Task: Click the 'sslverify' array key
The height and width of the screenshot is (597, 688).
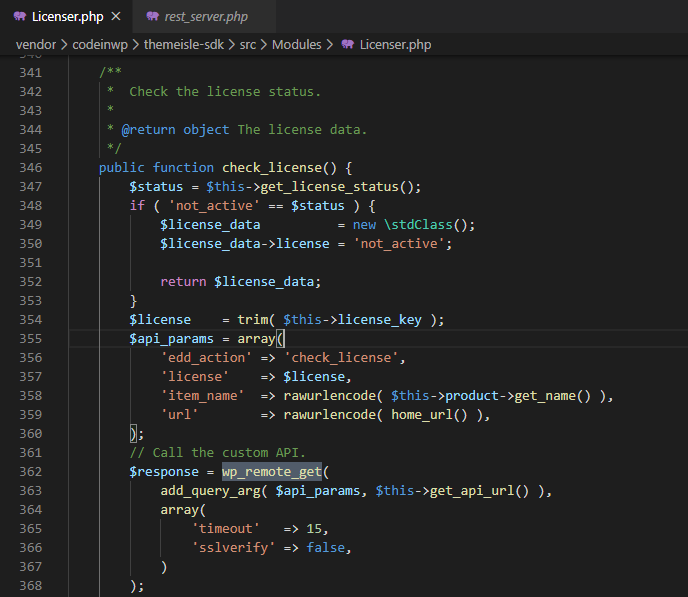Action: pos(233,547)
